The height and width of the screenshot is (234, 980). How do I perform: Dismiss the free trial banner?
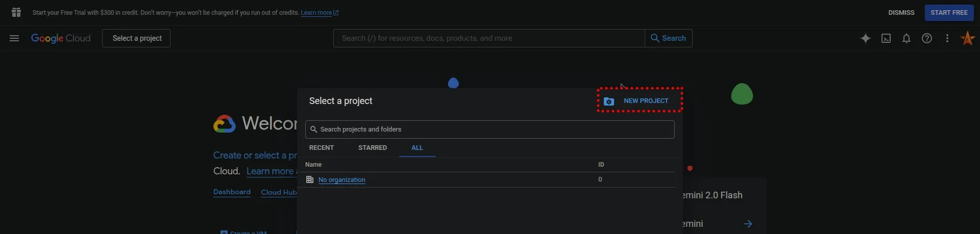(x=901, y=13)
